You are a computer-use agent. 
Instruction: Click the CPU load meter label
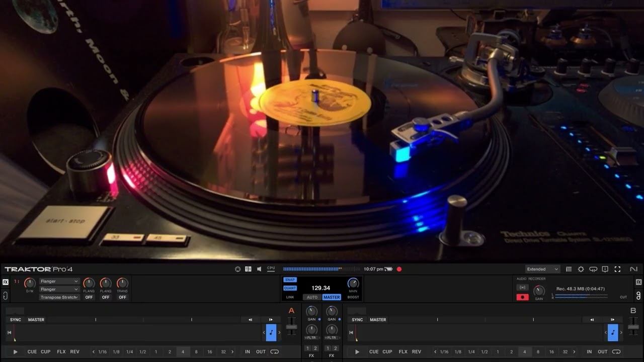click(x=271, y=268)
